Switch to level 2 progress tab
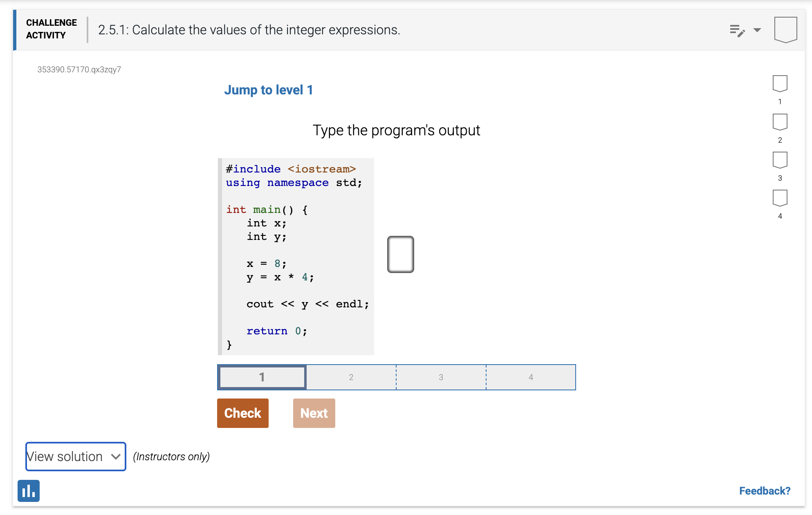812x515 pixels. (351, 377)
